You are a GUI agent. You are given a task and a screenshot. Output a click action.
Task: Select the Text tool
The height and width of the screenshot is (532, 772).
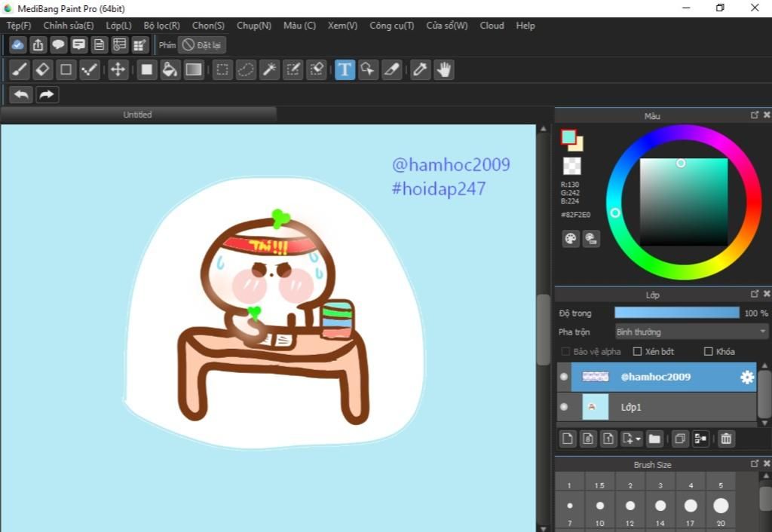point(345,70)
